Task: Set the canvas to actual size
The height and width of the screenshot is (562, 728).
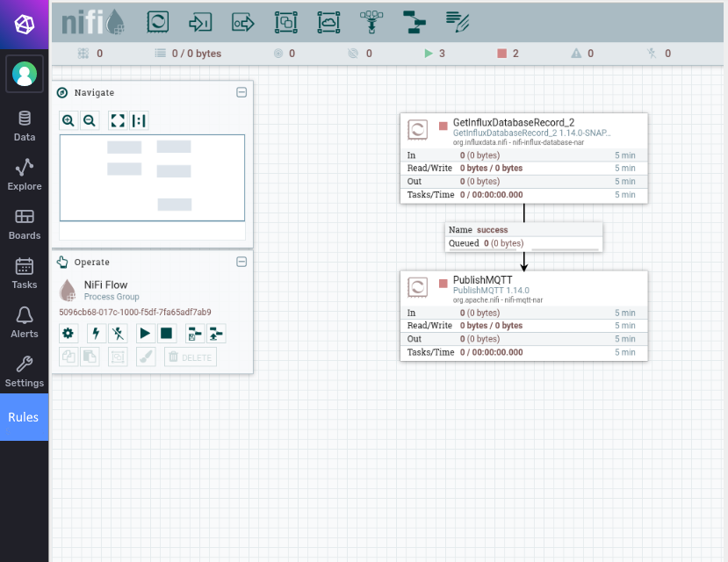Action: point(139,120)
